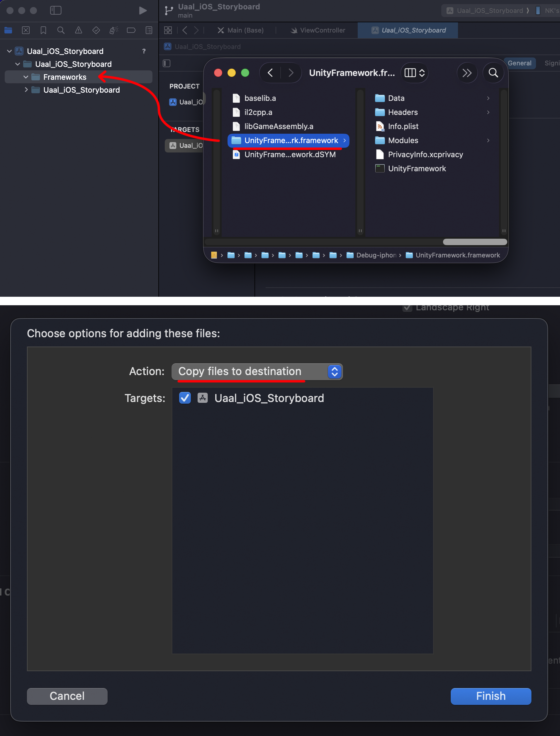Expand the nested Uaal_iOS_Storyboard folder
This screenshot has height=736, width=560.
click(26, 90)
